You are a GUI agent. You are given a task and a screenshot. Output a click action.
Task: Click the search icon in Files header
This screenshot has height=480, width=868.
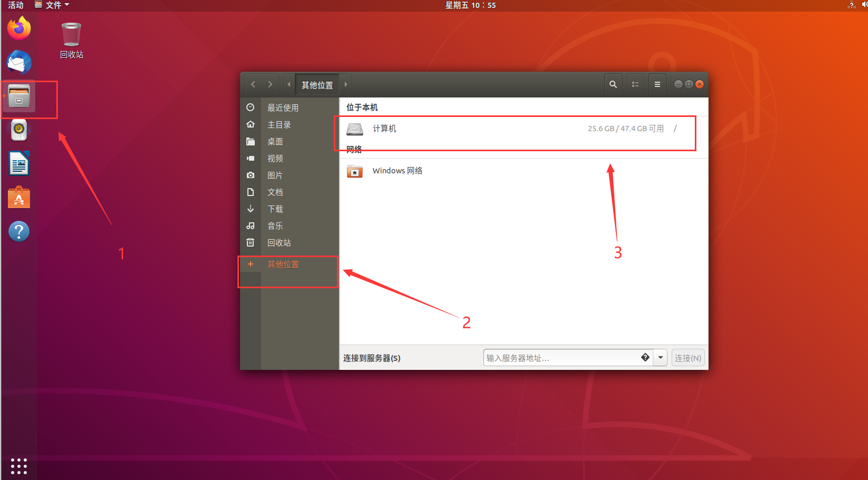[x=613, y=84]
